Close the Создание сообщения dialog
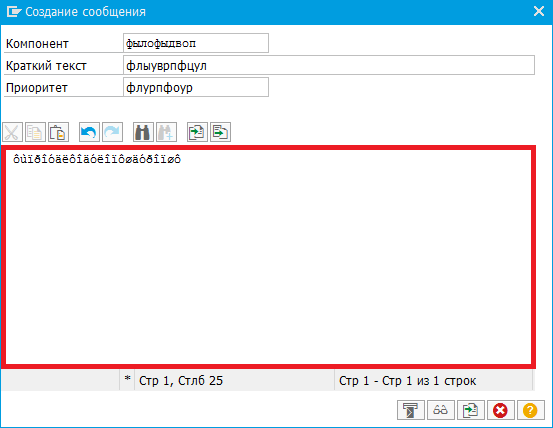Screen dimensions: 553x428 [539, 11]
